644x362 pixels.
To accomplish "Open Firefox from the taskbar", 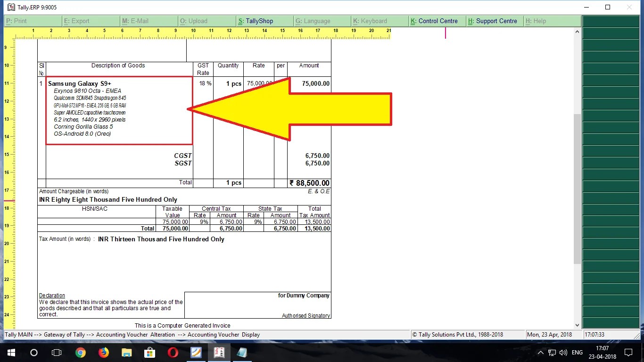I will pos(103,352).
